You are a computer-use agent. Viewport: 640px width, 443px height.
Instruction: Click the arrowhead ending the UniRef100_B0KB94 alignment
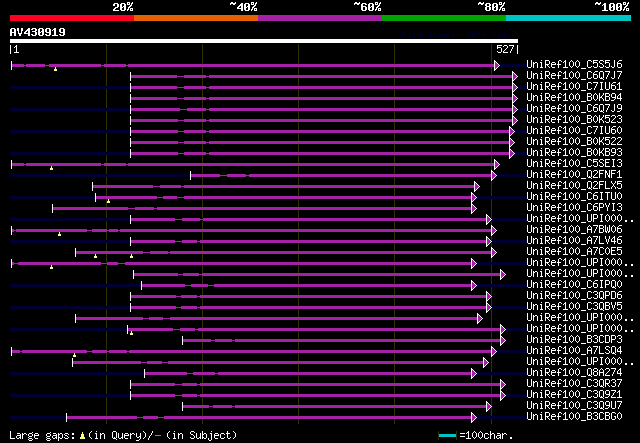click(x=515, y=98)
